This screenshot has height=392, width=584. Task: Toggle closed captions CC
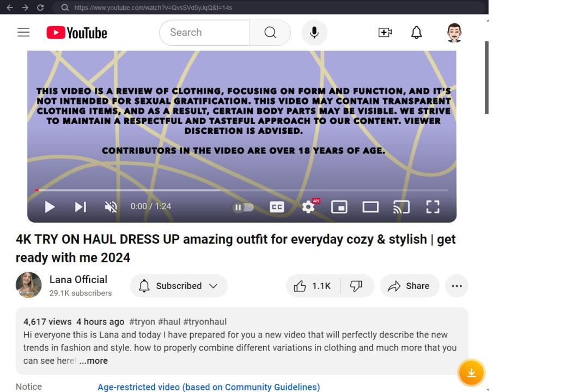pyautogui.click(x=277, y=207)
